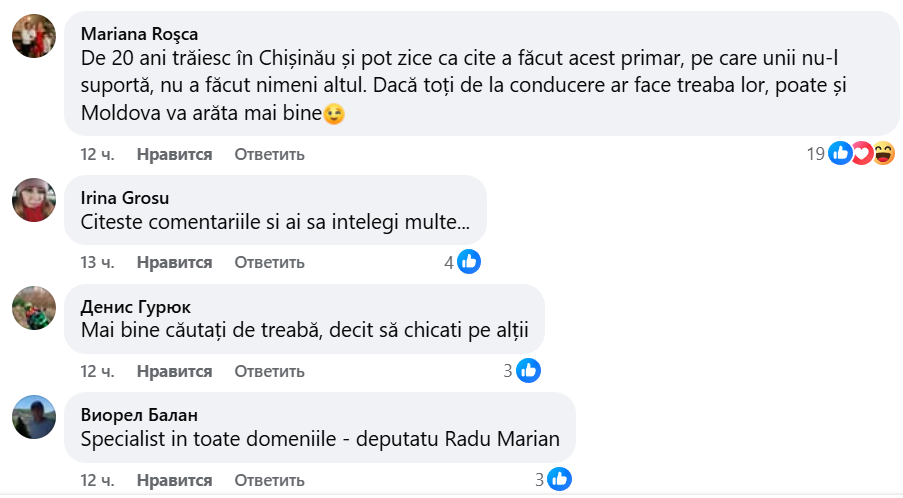Open Виорел Балан's profile photo
The width and height of the screenshot is (903, 498).
coord(34,416)
